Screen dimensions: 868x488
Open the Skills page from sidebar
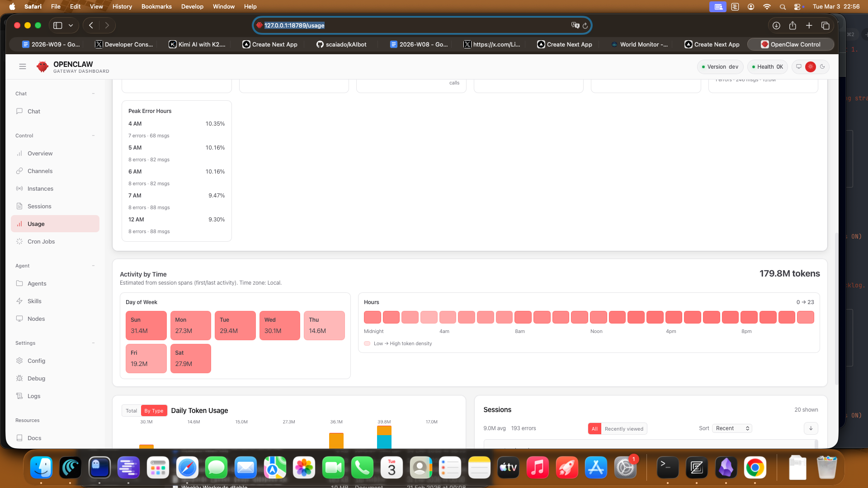point(34,301)
